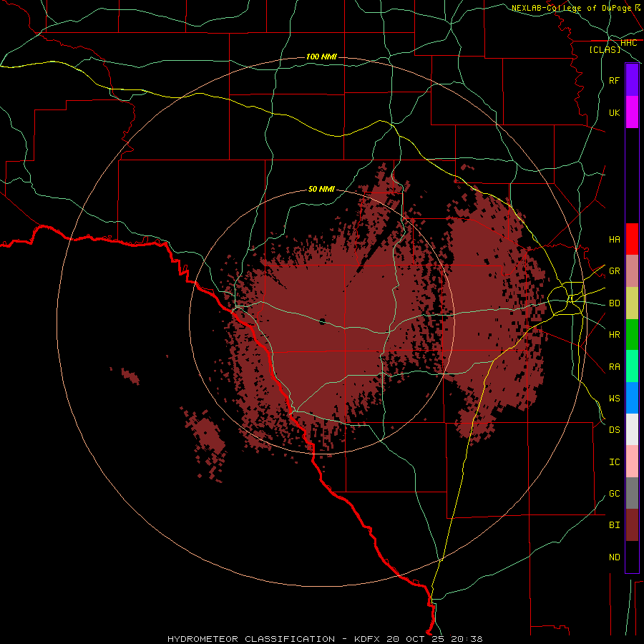
Task: Click the UK legend label
Action: pyautogui.click(x=615, y=112)
